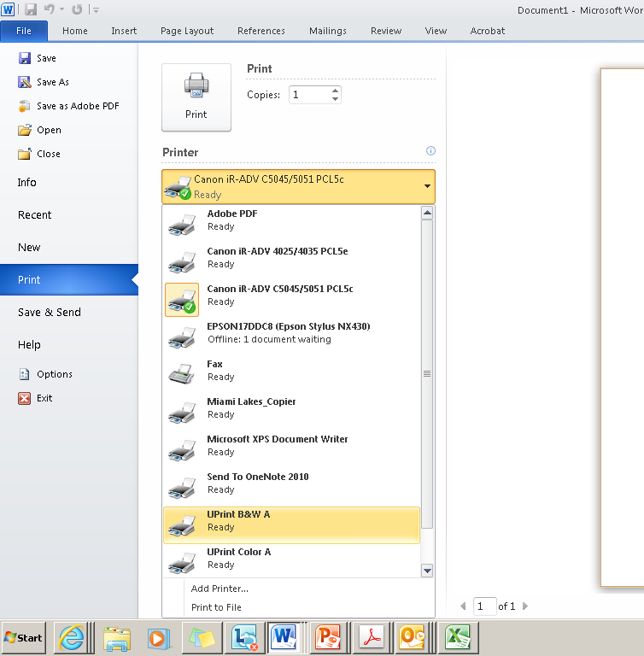Click the current page number box
Image resolution: width=644 pixels, height=656 pixels.
pos(484,606)
